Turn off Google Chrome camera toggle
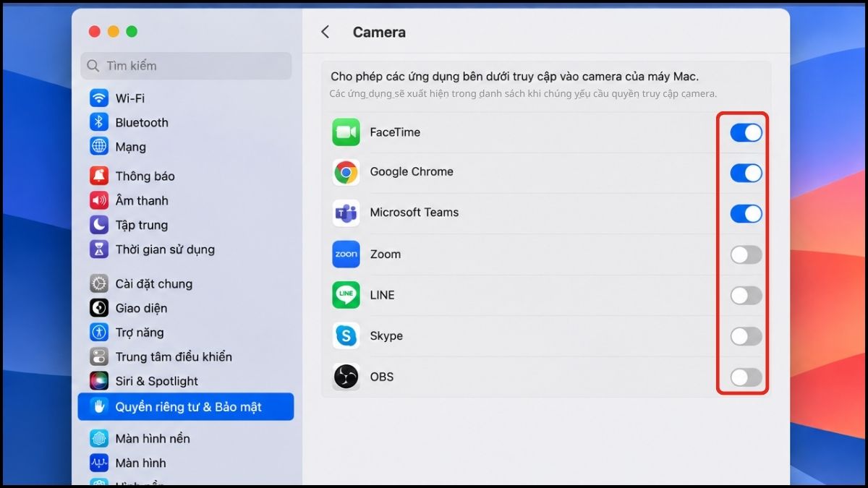Viewport: 868px width, 488px height. (x=746, y=173)
